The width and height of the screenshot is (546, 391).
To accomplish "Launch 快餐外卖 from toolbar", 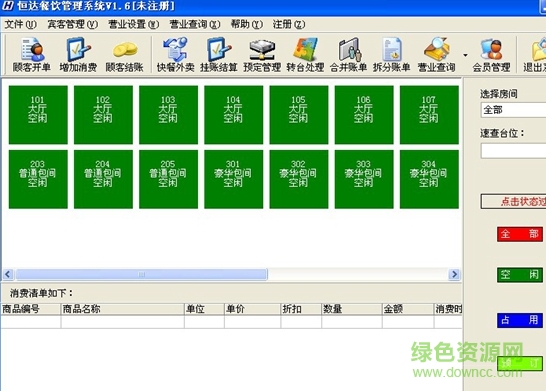I will click(x=175, y=55).
